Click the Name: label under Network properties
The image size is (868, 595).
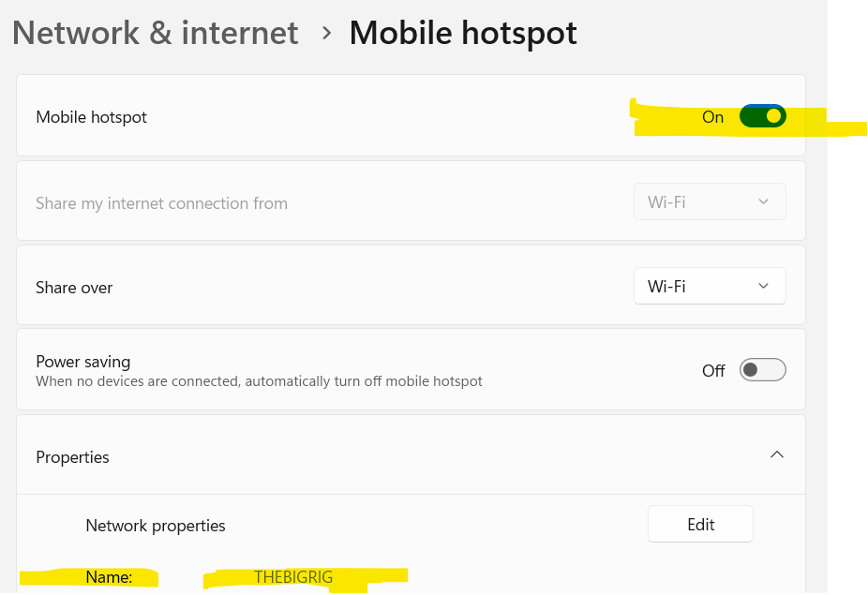(x=109, y=577)
